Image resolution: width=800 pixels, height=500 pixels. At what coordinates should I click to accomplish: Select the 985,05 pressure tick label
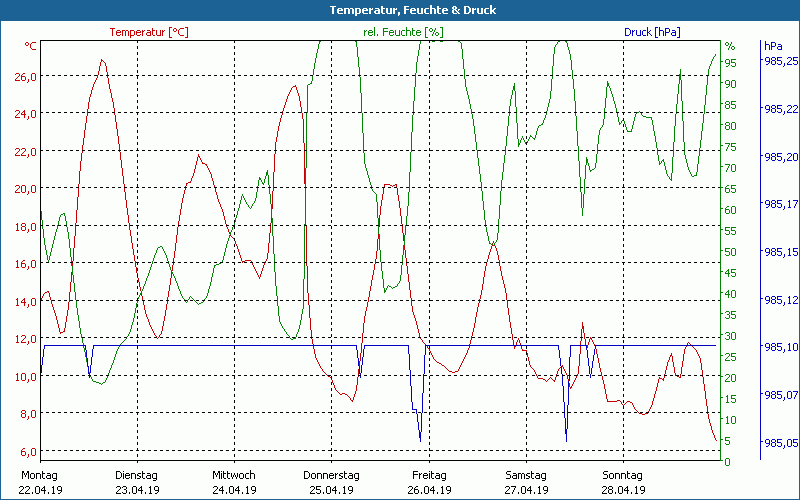[781, 443]
